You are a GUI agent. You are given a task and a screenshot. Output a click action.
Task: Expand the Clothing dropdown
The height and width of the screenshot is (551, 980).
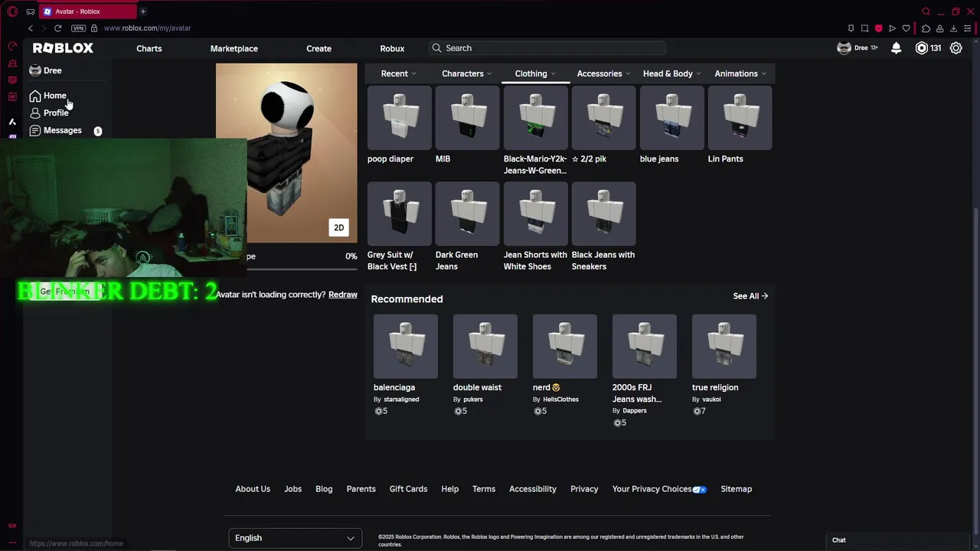pyautogui.click(x=535, y=73)
